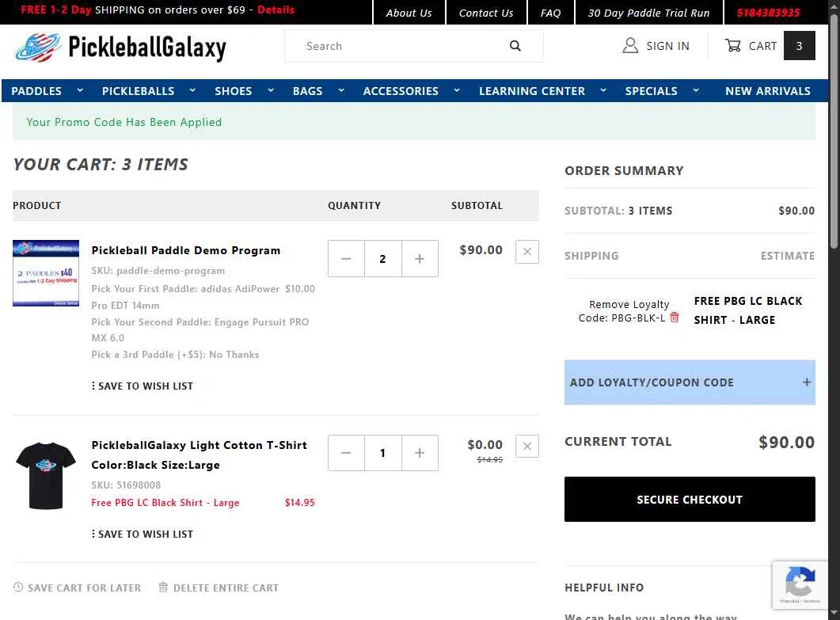Click "Your Promo Code Has Been Applied" message
Viewport: 840px width, 620px height.
[x=124, y=122]
